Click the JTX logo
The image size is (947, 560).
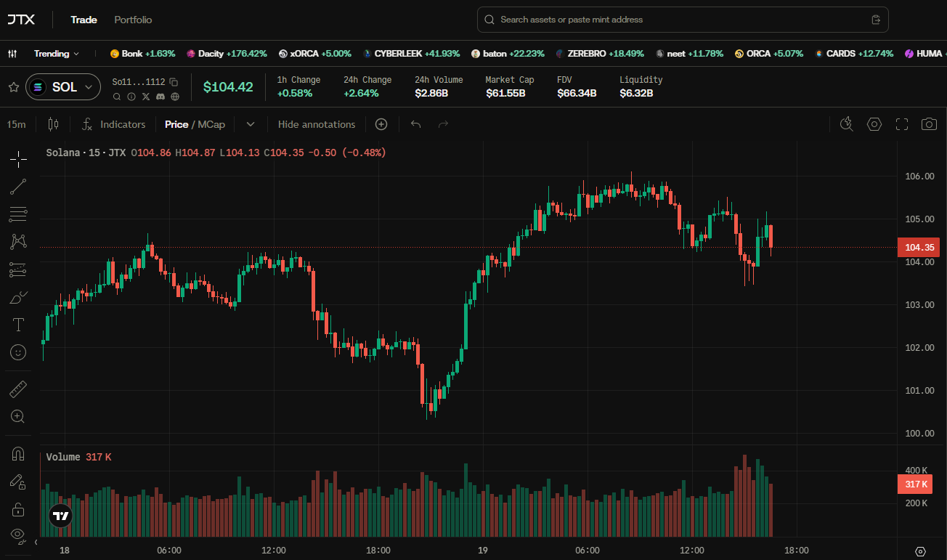click(21, 20)
